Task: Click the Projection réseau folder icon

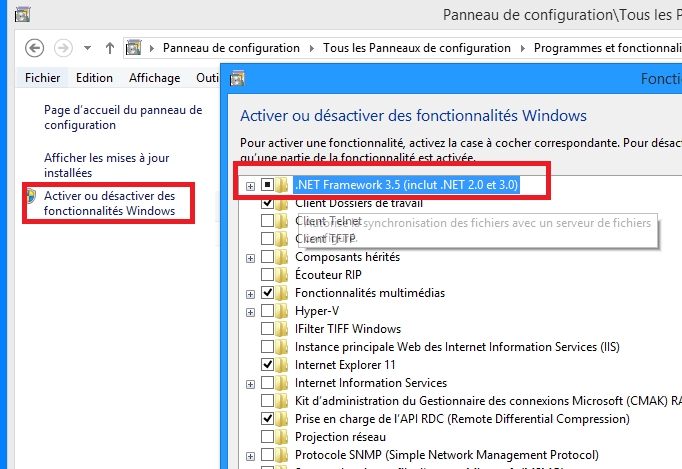Action: [283, 437]
